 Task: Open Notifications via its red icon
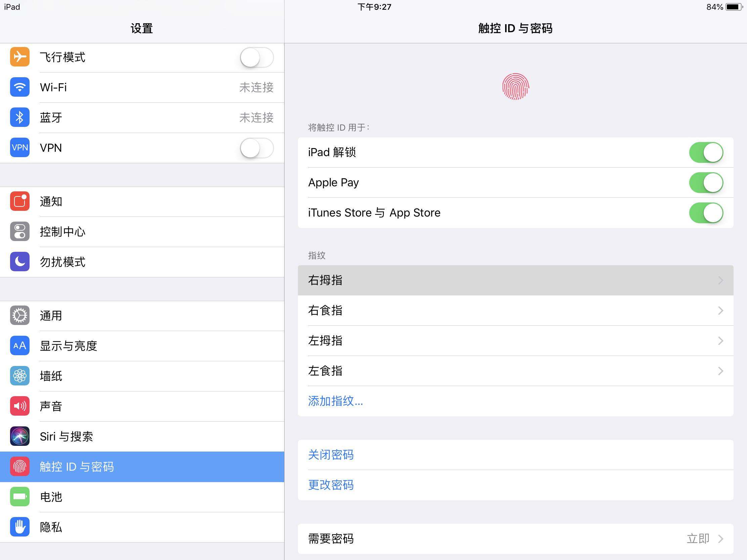tap(19, 201)
